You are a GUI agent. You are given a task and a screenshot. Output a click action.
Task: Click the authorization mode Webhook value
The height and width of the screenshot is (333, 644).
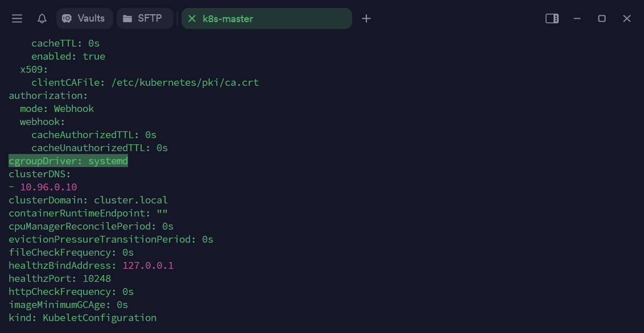(x=74, y=109)
